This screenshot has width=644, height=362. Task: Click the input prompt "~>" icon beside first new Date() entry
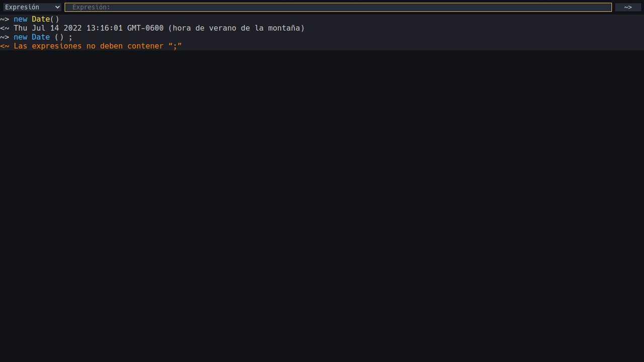point(5,19)
